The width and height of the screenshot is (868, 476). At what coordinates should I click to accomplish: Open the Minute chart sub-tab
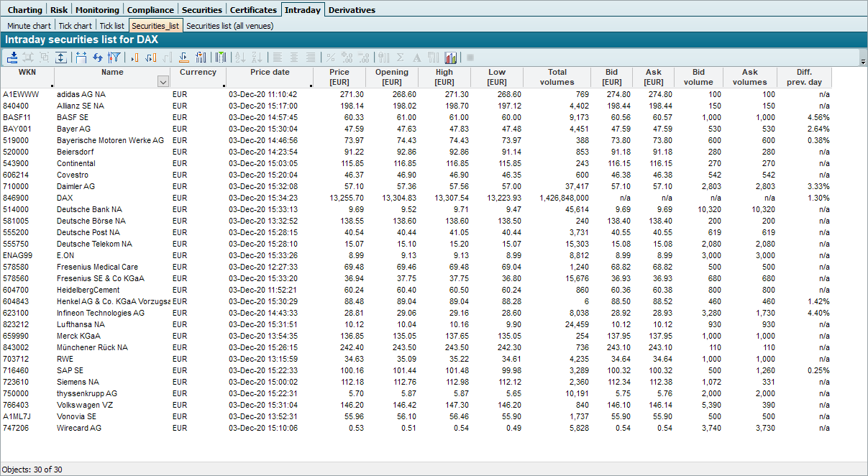click(29, 26)
